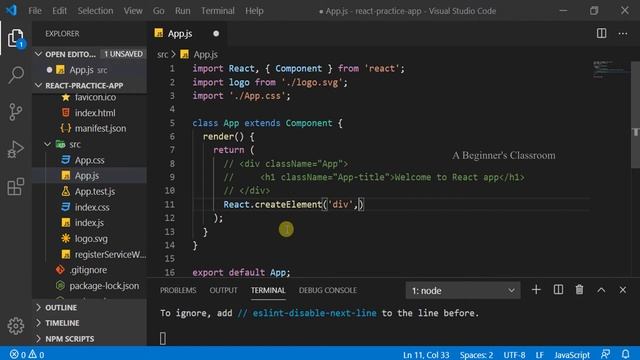
Task: Click Ln 11, Col 33 in status bar
Action: pos(426,355)
